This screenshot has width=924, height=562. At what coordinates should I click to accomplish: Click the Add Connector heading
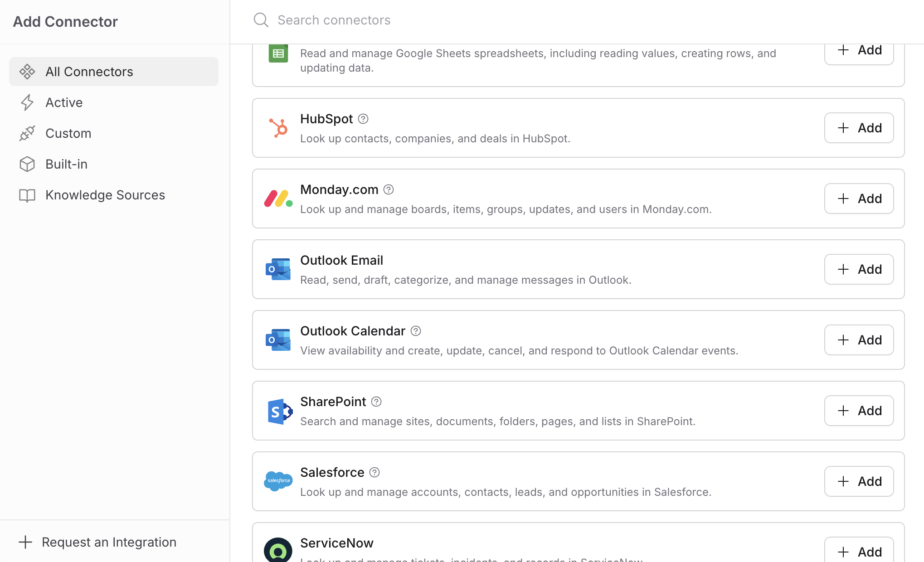click(65, 22)
